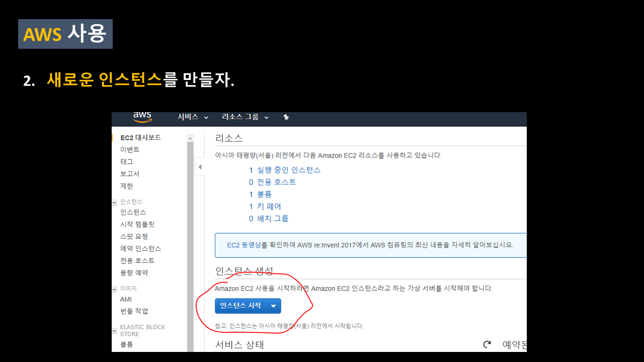644x362 pixels.
Task: Collapse the 인스턴스 sidebar section
Action: tap(114, 202)
